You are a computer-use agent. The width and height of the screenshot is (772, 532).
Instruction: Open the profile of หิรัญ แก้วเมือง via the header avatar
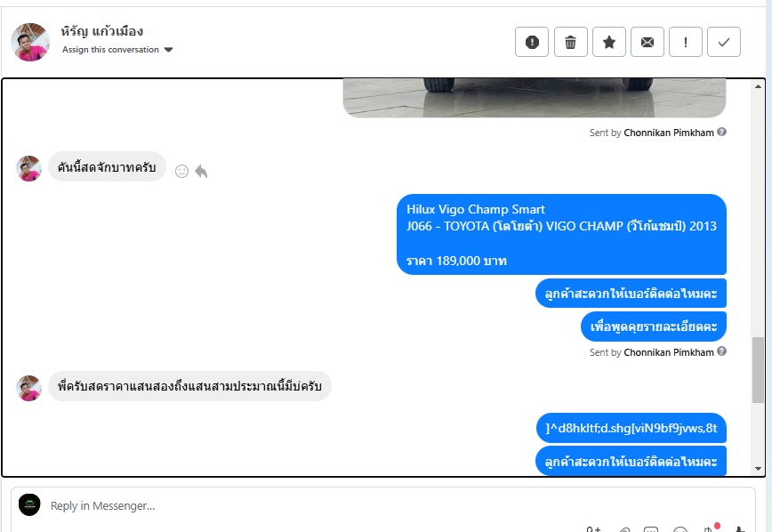click(30, 42)
